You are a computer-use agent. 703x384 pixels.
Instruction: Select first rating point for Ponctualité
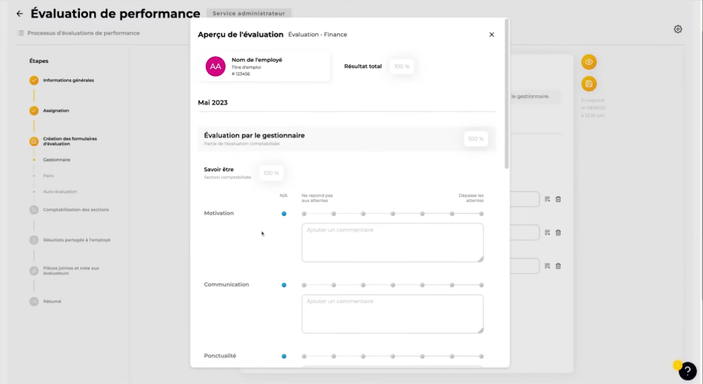(x=304, y=356)
